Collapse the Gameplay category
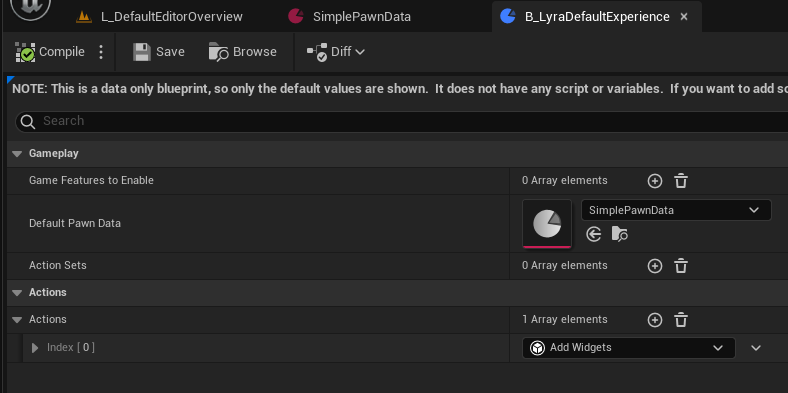The width and height of the screenshot is (788, 393). (17, 154)
